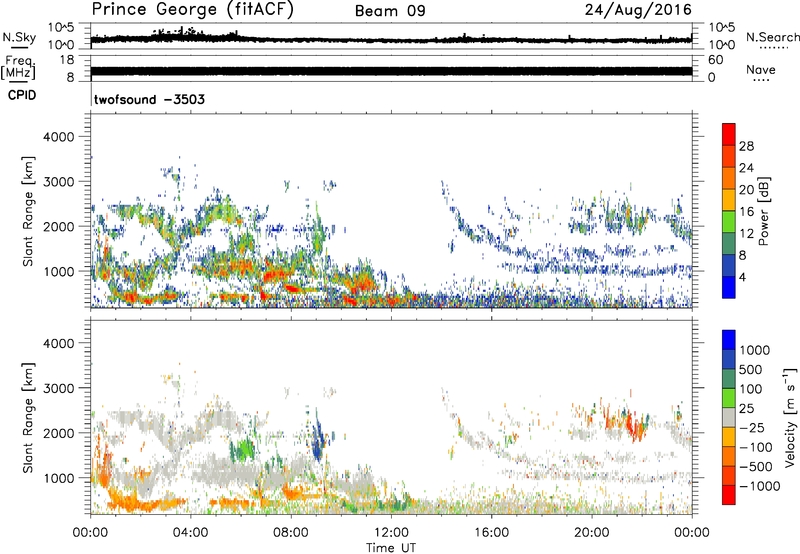Click the '4000' range tick in power panel

click(58, 137)
